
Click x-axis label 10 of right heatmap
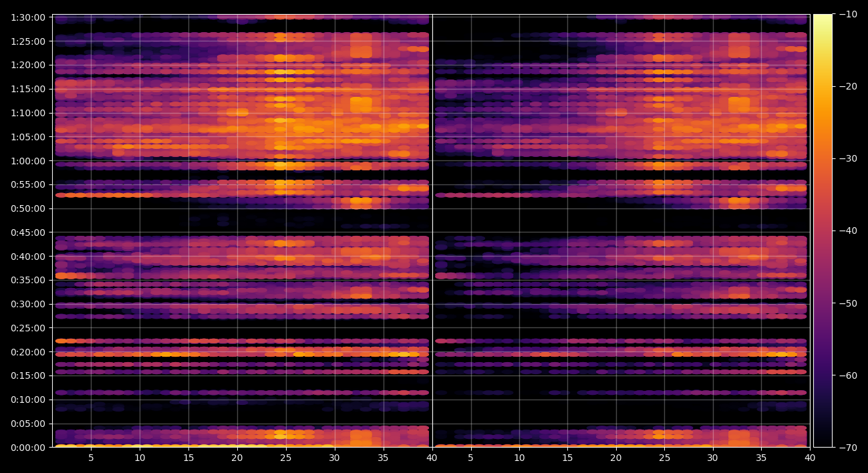click(x=519, y=458)
